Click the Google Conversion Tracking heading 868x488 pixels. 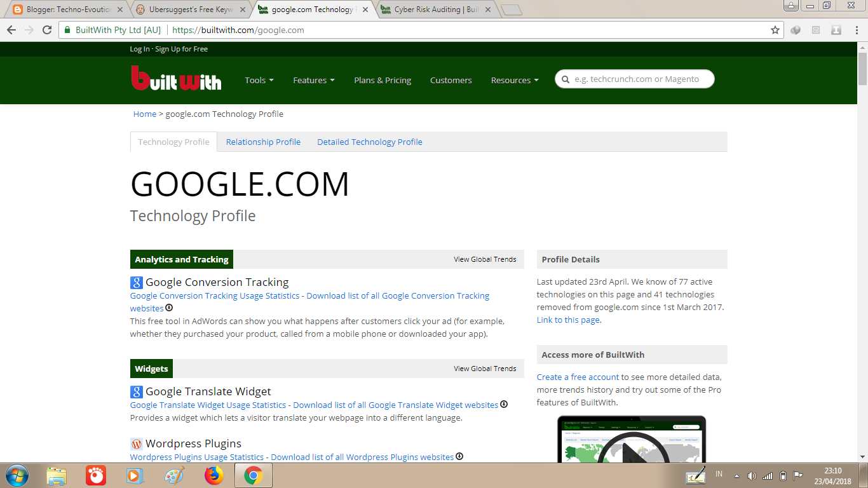[217, 282]
